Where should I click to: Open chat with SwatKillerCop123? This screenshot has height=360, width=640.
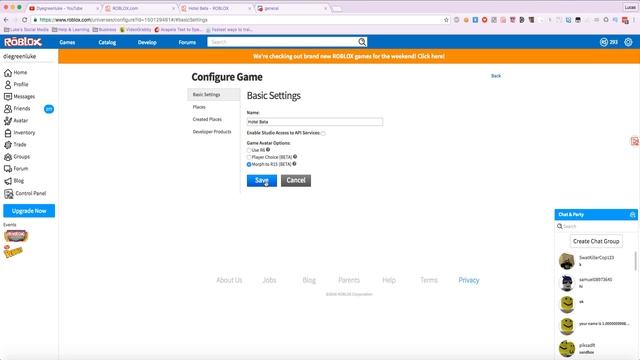596,261
